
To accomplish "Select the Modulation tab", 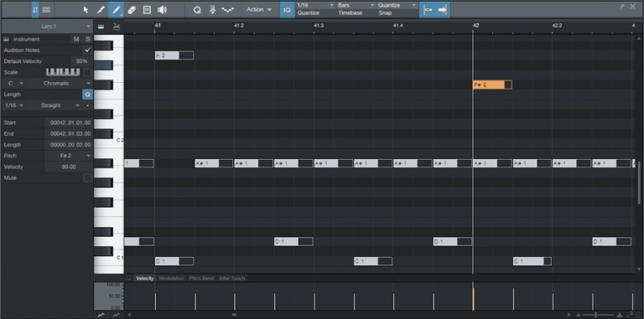I will coord(171,279).
